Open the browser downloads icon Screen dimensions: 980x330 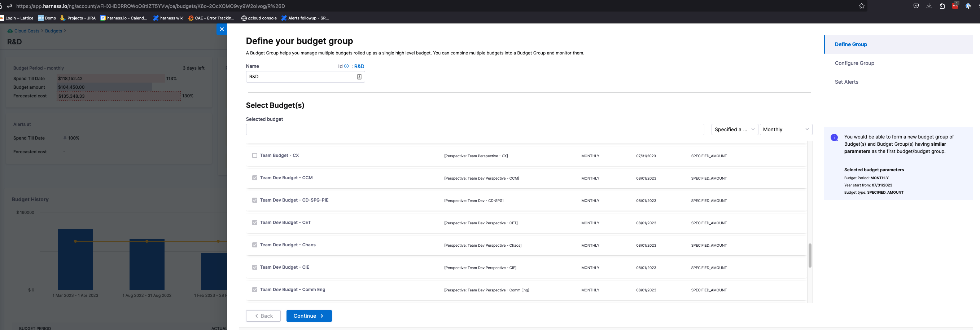click(929, 6)
